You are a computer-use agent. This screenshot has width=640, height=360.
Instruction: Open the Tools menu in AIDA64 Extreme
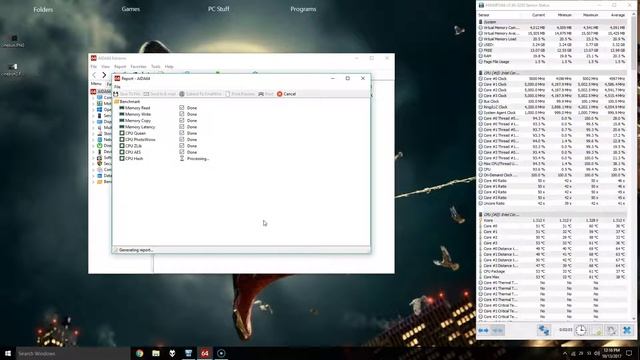pyautogui.click(x=156, y=67)
